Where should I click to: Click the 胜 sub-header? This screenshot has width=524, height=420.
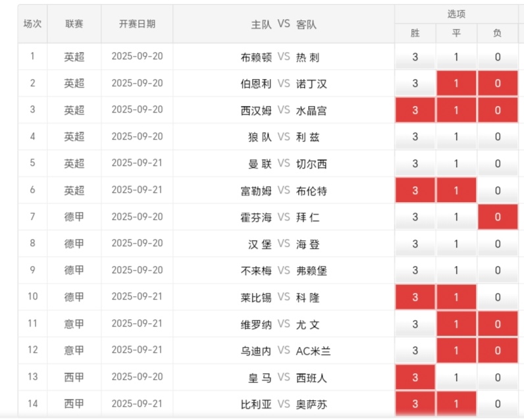click(x=415, y=33)
